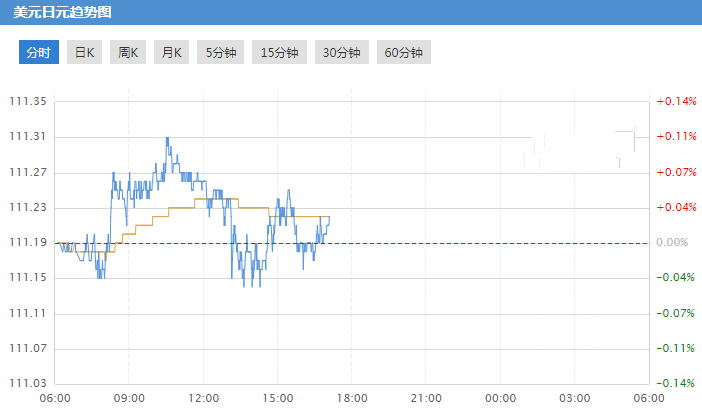
Task: Switch to the 5分钟 interval
Action: [221, 53]
